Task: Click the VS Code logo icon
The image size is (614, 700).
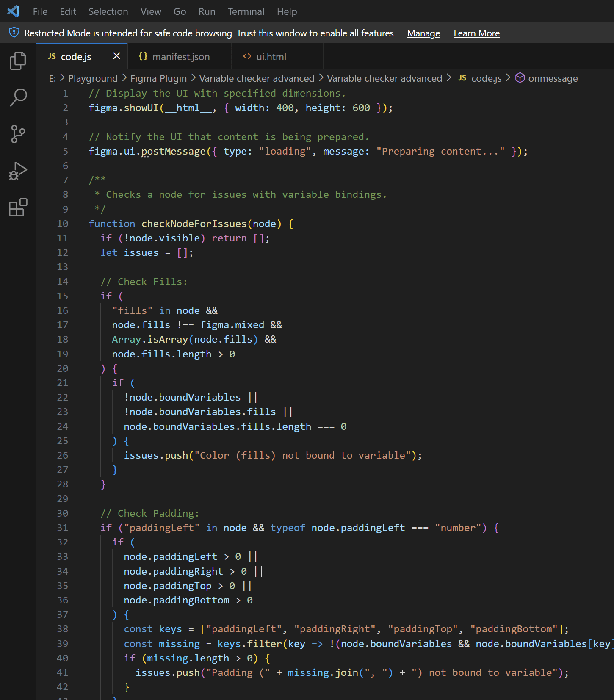Action: tap(14, 11)
